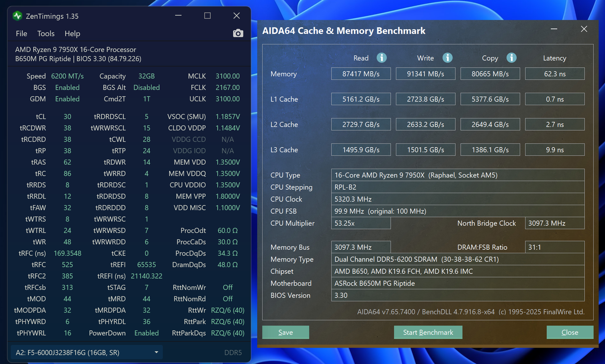605x364 pixels.
Task: Click the Memory Bus field 3097.3 MHz
Action: [361, 247]
